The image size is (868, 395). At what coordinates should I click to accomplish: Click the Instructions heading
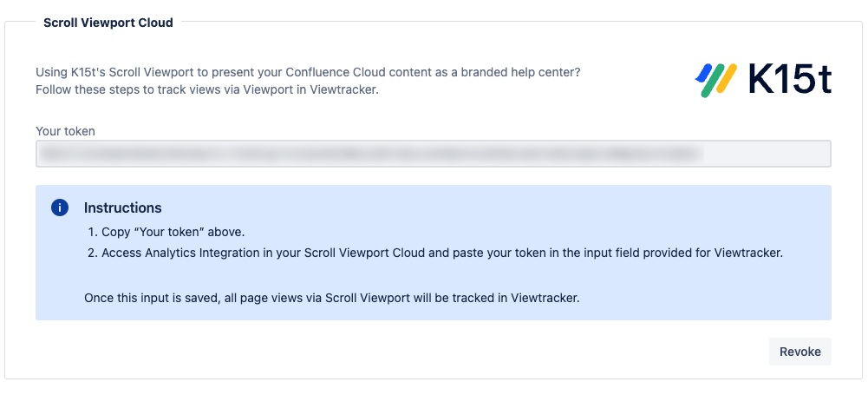click(x=122, y=208)
